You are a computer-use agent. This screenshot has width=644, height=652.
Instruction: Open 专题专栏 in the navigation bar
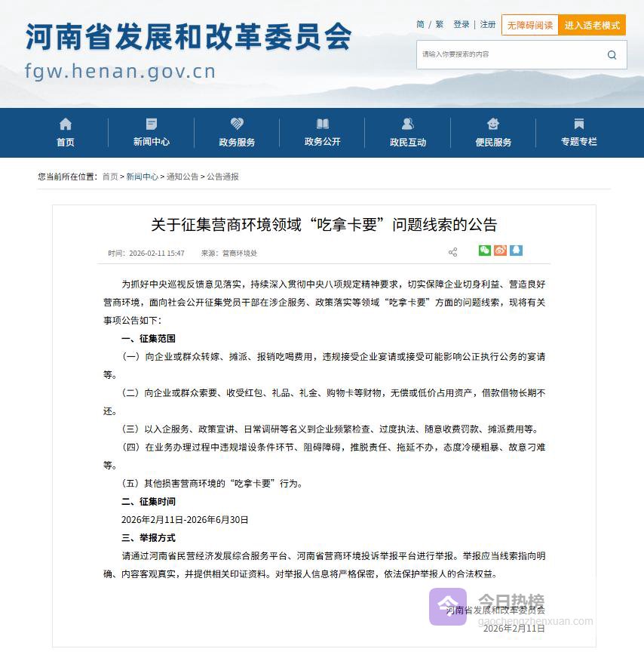pyautogui.click(x=578, y=133)
